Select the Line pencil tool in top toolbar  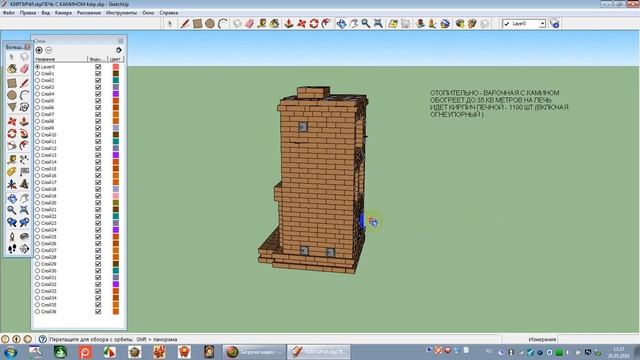click(185, 24)
